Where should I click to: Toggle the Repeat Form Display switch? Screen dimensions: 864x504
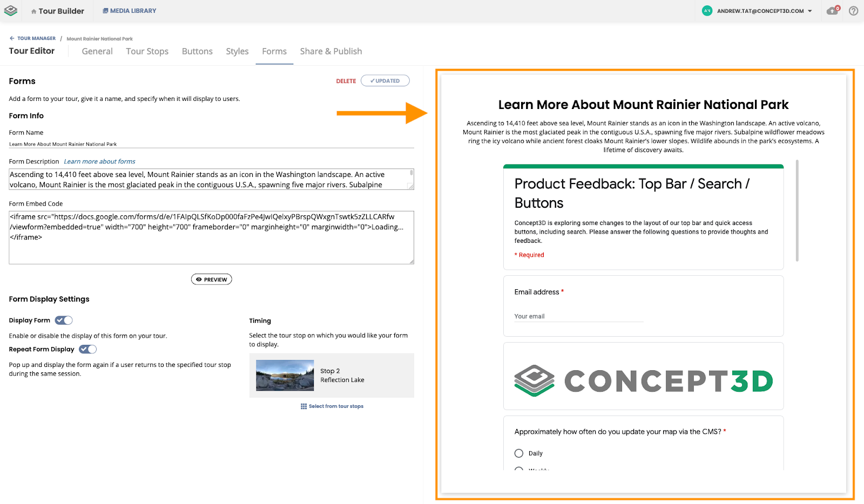[x=87, y=349]
